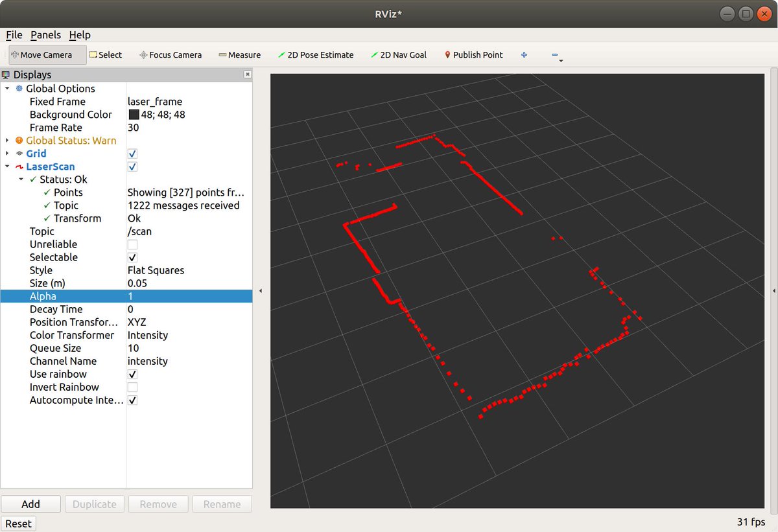
Task: Hide the Grid display
Action: pos(132,154)
